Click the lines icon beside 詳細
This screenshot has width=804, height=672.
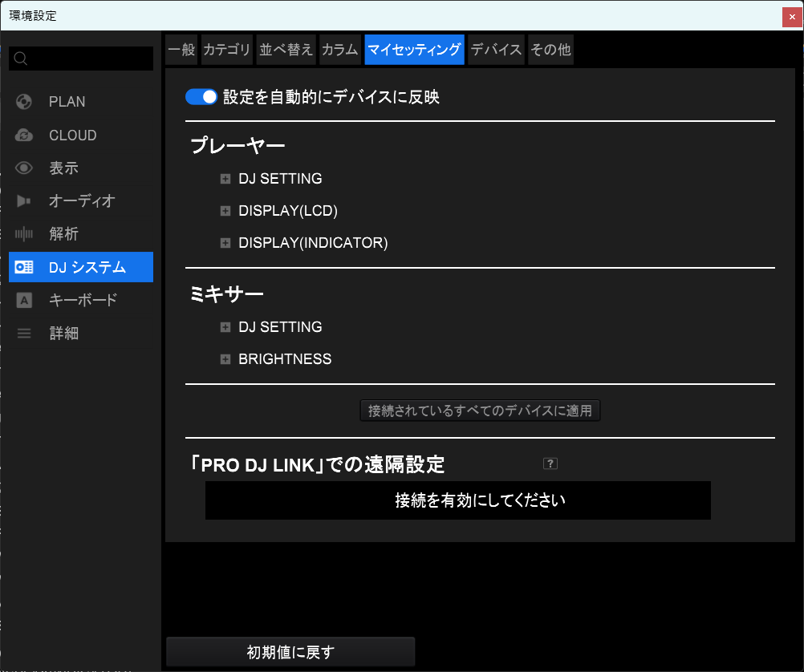point(23,334)
